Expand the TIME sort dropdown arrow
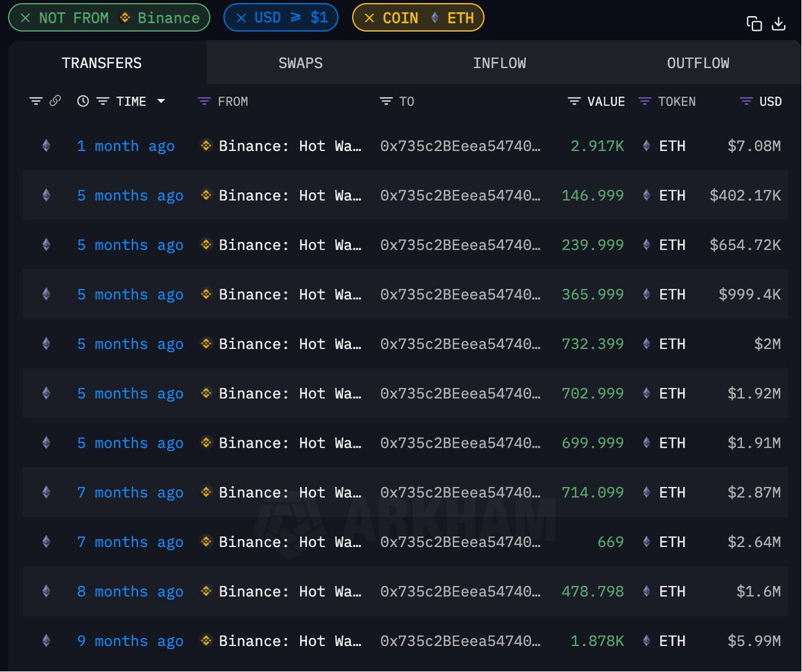Viewport: 802px width, 672px height. click(x=161, y=102)
